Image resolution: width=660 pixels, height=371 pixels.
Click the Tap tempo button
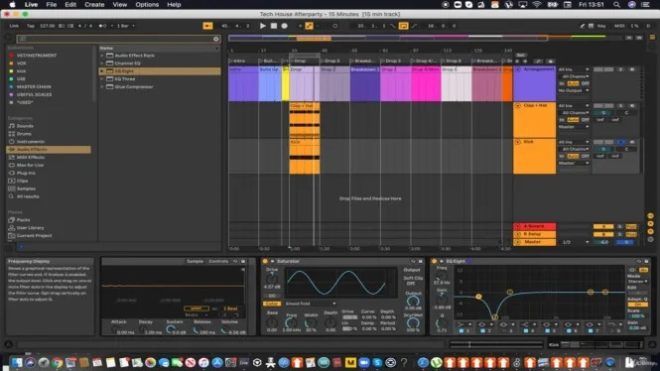(30, 26)
